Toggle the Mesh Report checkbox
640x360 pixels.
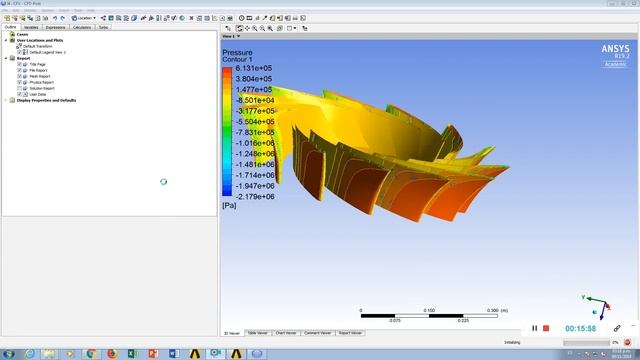(x=19, y=76)
